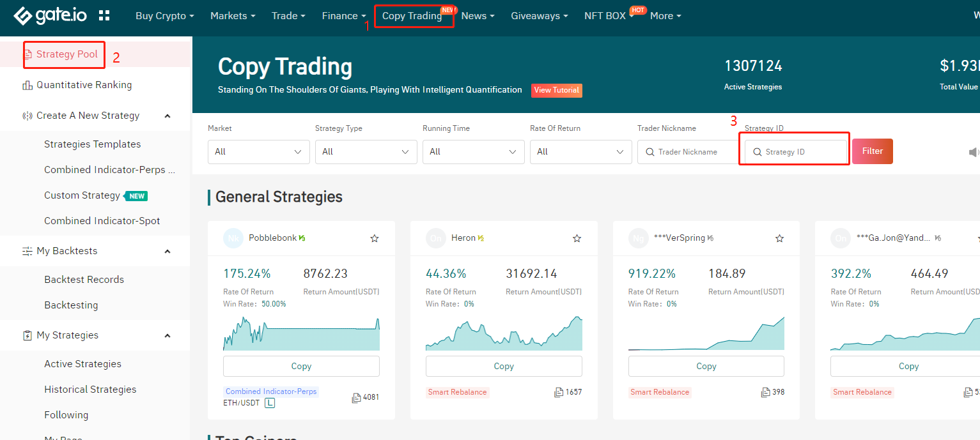Open the apps grid icon beside logo

[x=104, y=16]
